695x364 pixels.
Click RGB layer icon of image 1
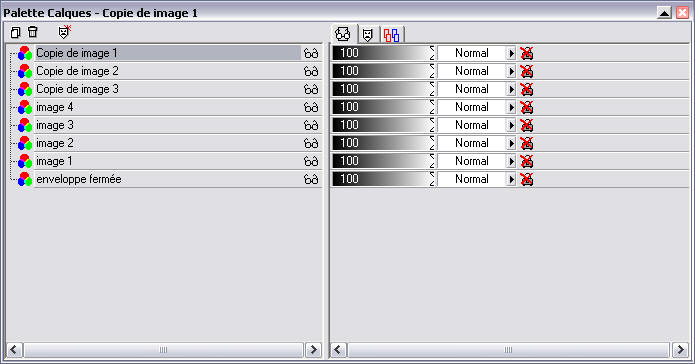click(25, 161)
